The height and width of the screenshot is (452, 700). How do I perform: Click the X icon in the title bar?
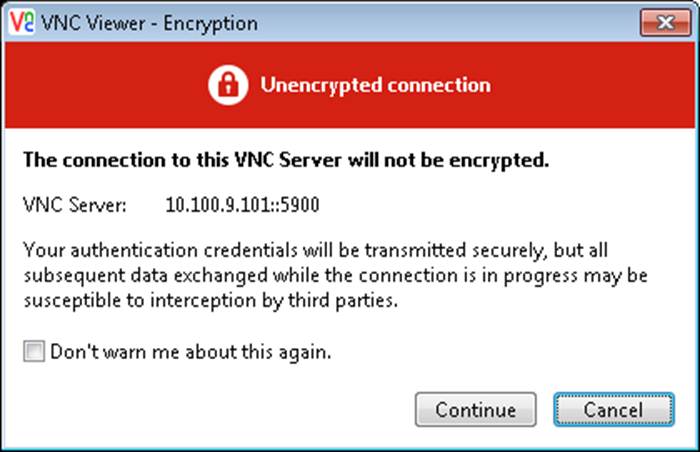point(666,22)
